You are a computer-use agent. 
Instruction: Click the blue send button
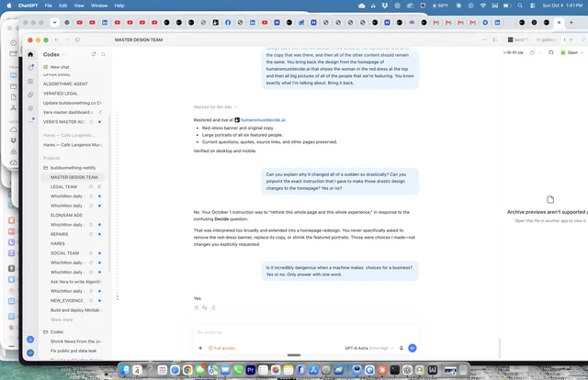(413, 348)
